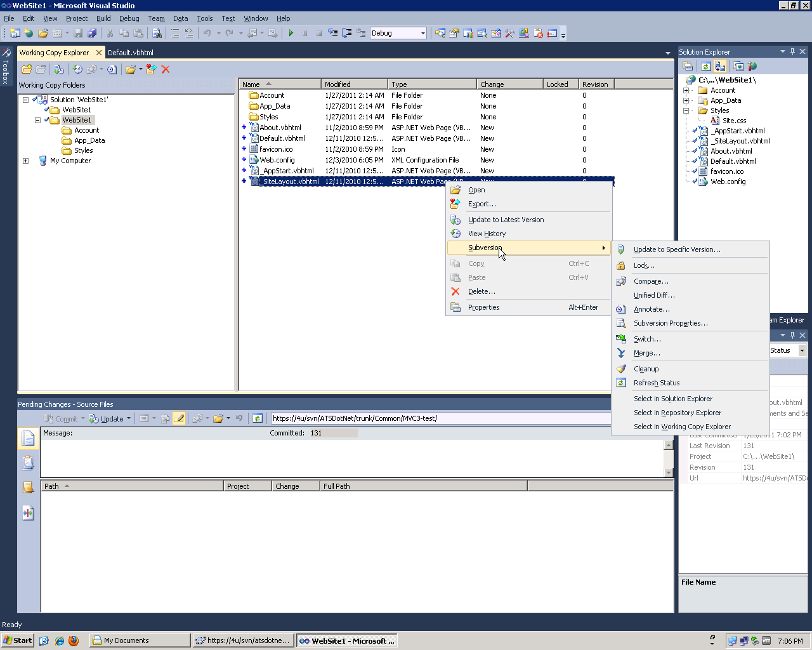Switch to the svn browser taskbar button

[243, 640]
